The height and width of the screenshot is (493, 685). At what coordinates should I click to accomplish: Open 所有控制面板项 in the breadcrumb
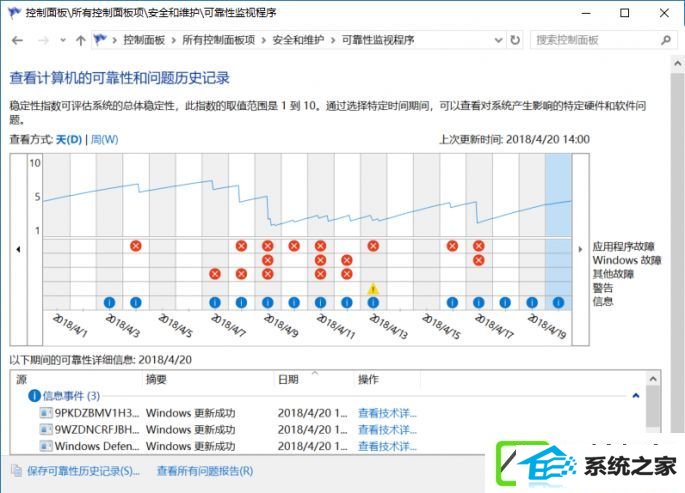pyautogui.click(x=218, y=40)
